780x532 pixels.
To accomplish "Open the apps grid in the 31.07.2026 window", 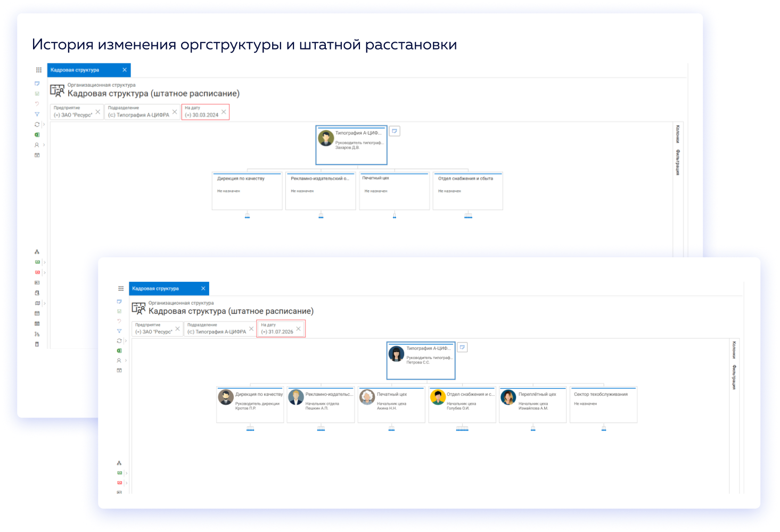I will [x=121, y=289].
